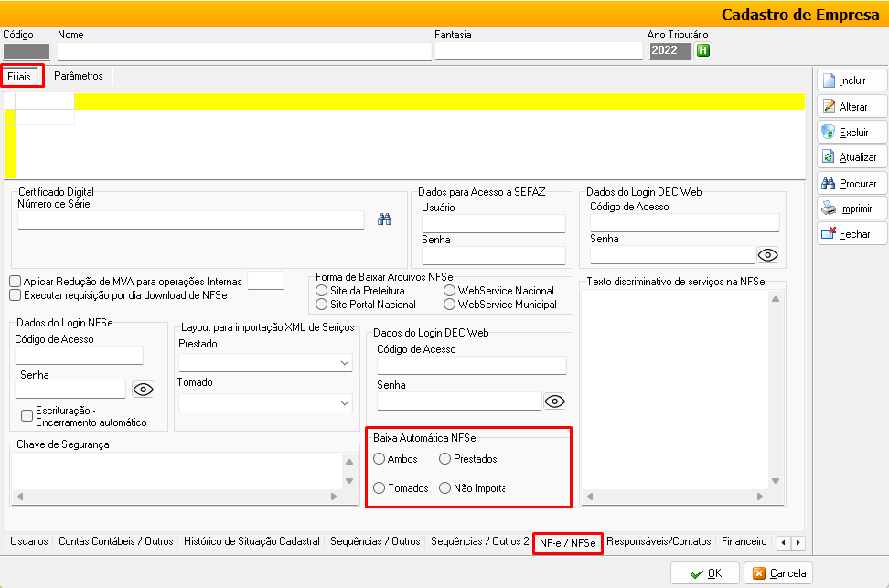Select the Ambos radio option
This screenshot has height=588, width=889.
(x=380, y=459)
